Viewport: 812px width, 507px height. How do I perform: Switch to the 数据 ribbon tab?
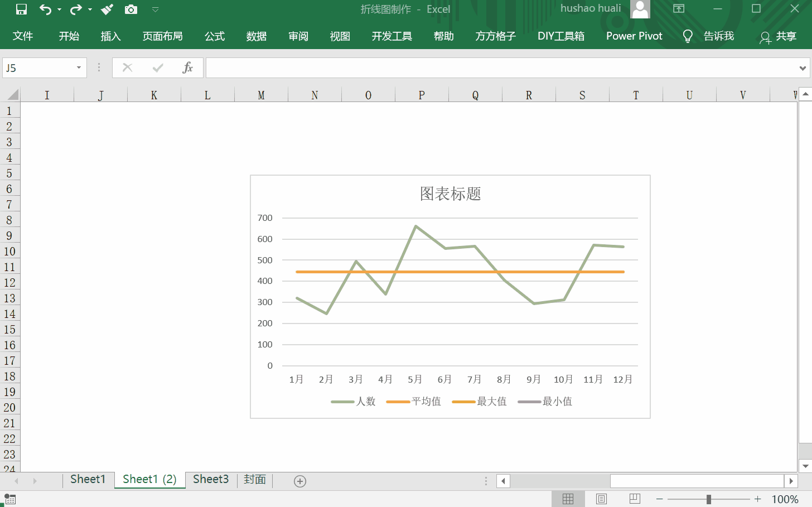257,36
